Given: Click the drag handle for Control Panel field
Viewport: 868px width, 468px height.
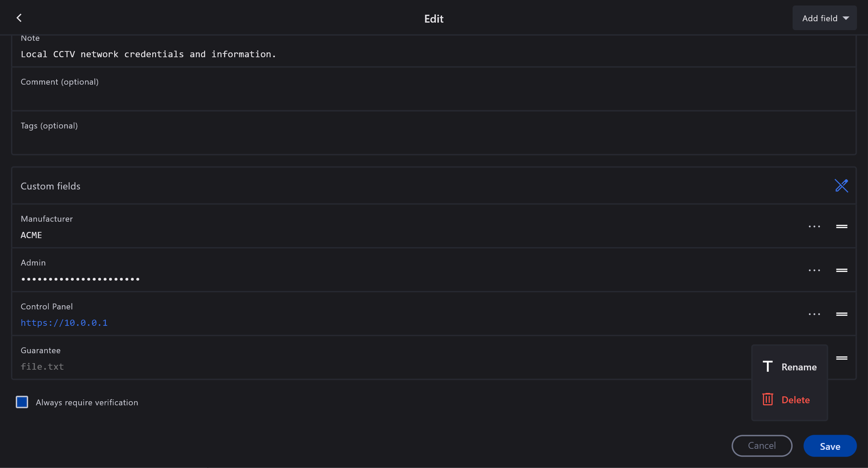Looking at the screenshot, I should tap(842, 314).
